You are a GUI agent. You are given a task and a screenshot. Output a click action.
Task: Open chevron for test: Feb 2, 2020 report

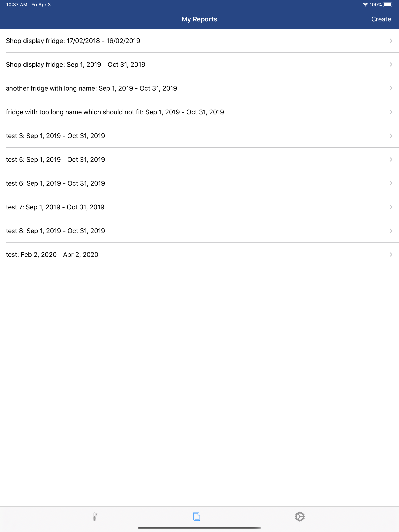tap(391, 255)
